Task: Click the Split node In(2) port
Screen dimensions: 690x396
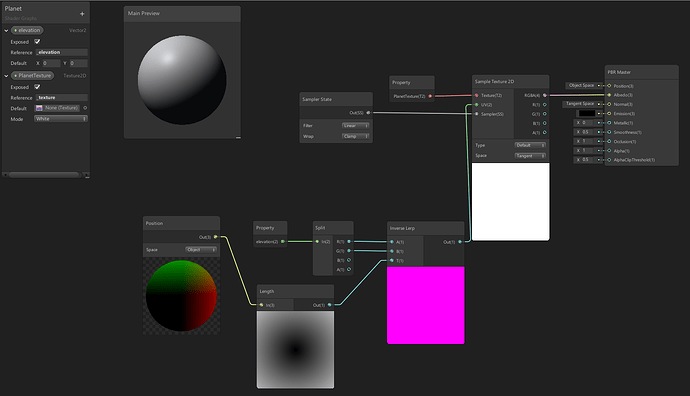Action: click(x=317, y=242)
